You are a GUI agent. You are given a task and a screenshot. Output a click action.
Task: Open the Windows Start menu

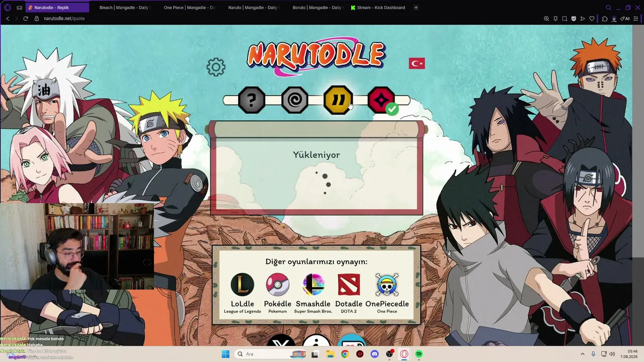tap(225, 354)
